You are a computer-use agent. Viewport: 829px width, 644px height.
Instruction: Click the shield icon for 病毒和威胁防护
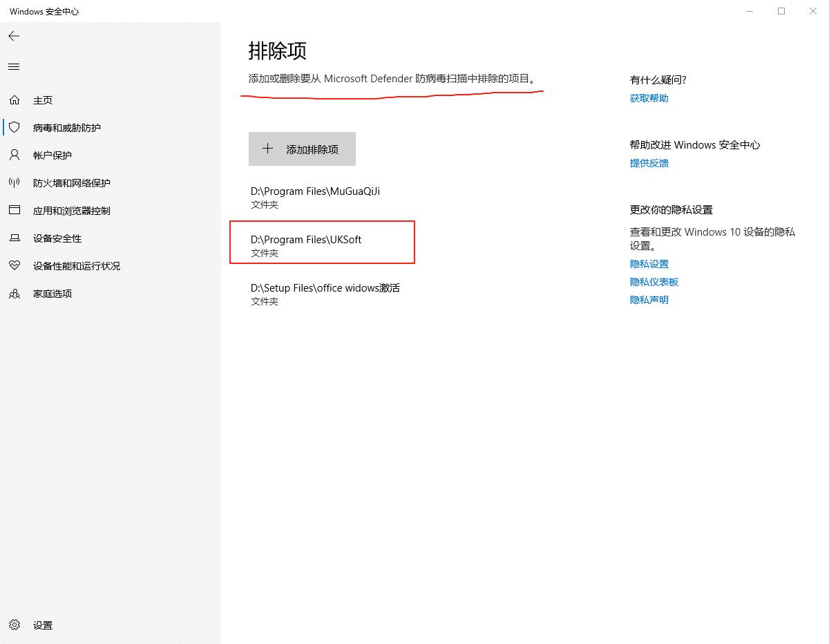(15, 128)
